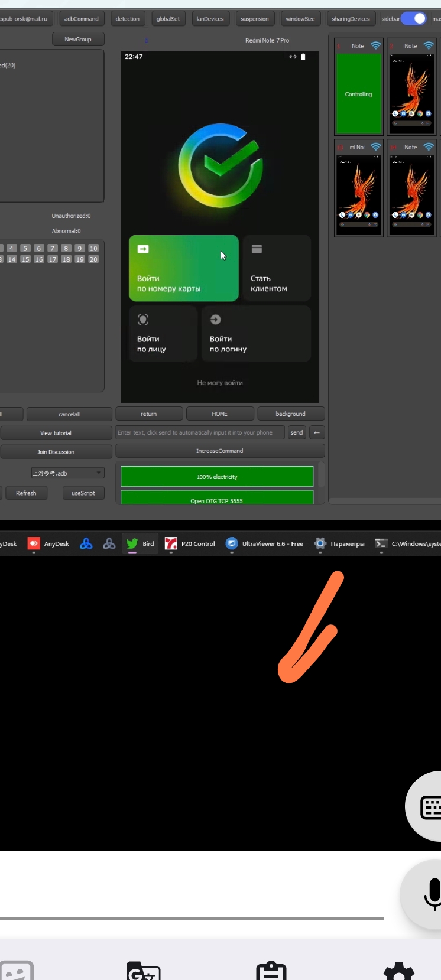Image resolution: width=441 pixels, height=980 pixels.
Task: Open the .adb script dropdown
Action: pyautogui.click(x=67, y=473)
